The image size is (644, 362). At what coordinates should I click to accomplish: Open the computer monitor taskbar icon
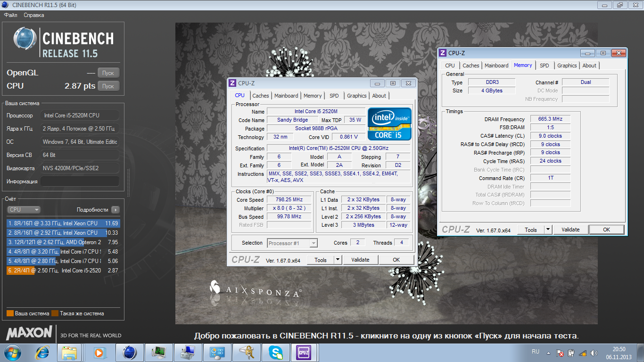187,353
